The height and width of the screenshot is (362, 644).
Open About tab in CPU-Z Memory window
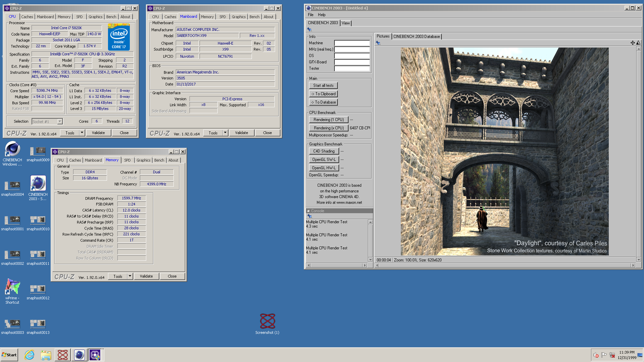click(173, 160)
